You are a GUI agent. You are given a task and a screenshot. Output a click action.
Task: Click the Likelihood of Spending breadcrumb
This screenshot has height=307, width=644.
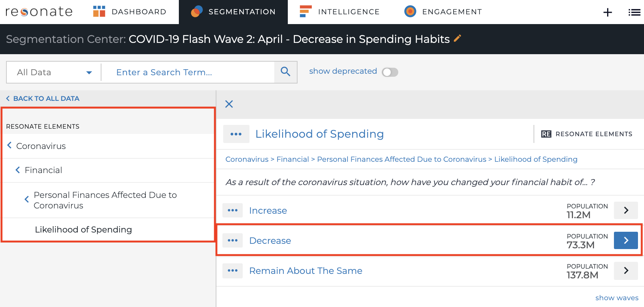click(x=536, y=159)
